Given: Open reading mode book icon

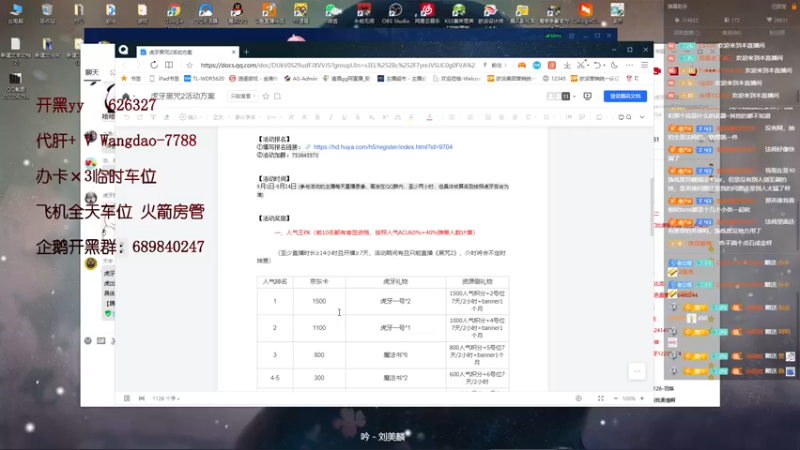Looking at the screenshot, I should pyautogui.click(x=169, y=65).
